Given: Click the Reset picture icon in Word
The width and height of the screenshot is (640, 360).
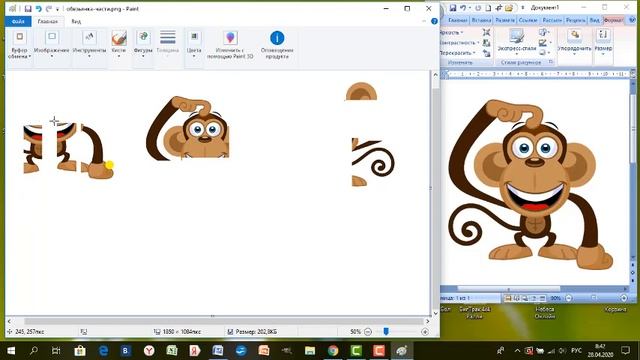Looking at the screenshot, I should pos(487,53).
